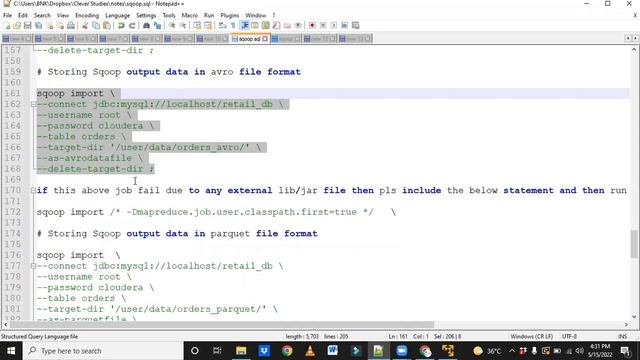640x360 pixels.
Task: Open the Encoding menu
Action: 87,16
